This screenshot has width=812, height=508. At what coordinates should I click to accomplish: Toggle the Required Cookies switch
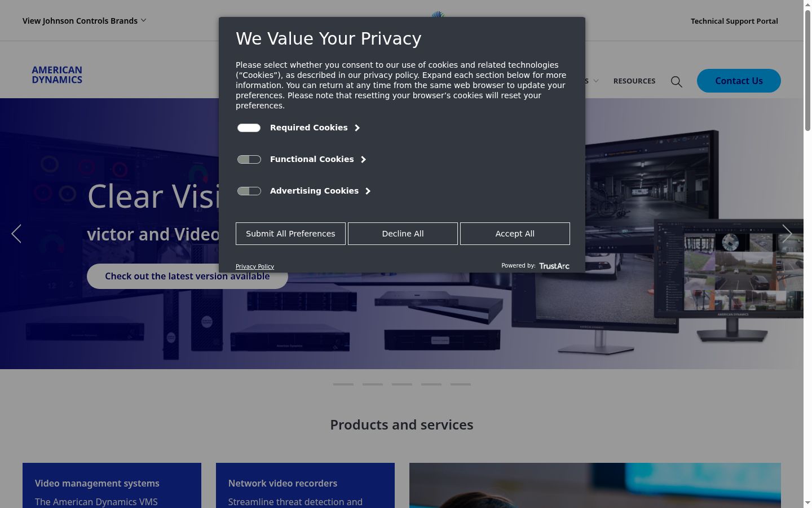249,128
